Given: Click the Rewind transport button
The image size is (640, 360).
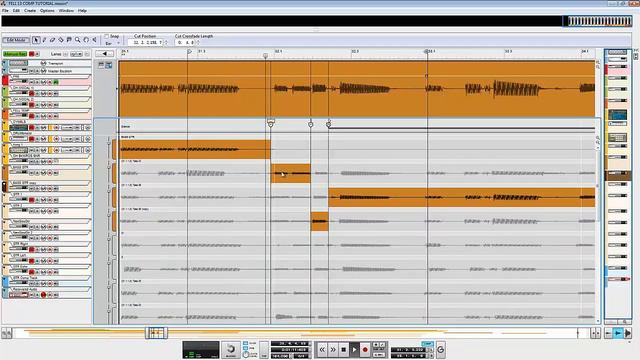Looking at the screenshot, I should (322, 349).
